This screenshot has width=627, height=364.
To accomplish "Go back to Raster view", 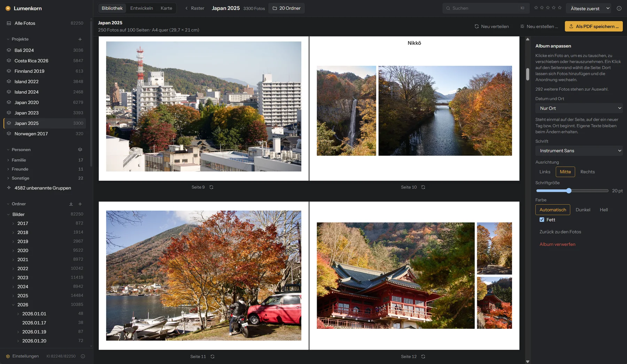I will 194,8.
